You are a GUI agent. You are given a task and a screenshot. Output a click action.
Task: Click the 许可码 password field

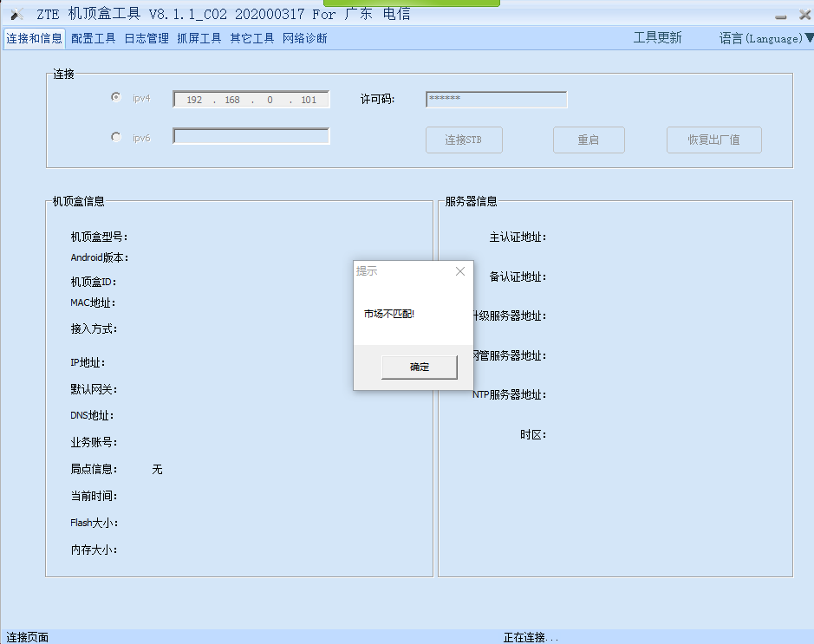point(497,100)
